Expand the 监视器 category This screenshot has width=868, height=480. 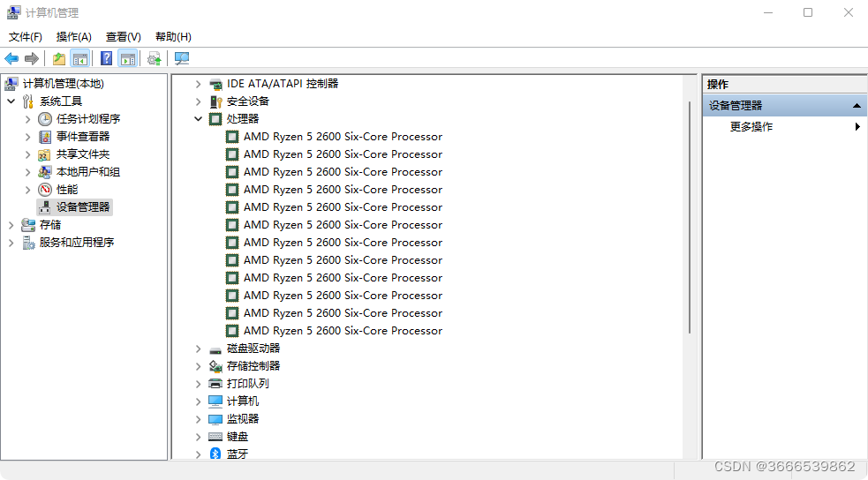point(198,419)
